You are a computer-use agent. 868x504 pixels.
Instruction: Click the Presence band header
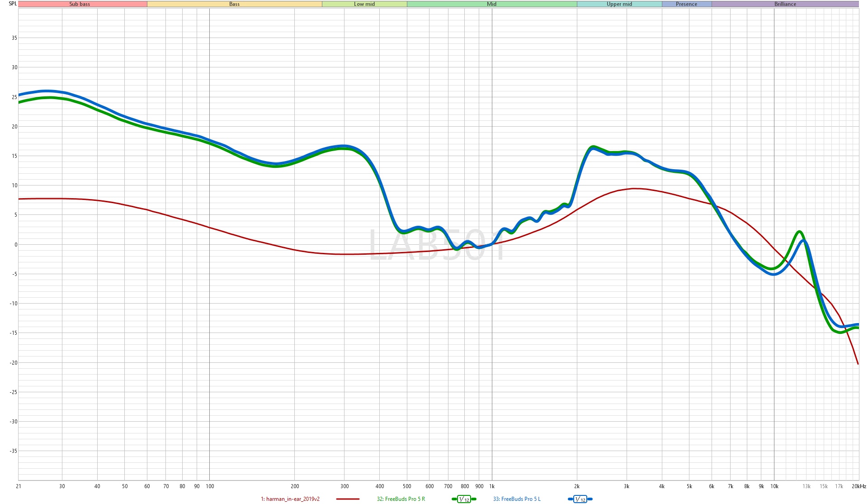pyautogui.click(x=686, y=4)
